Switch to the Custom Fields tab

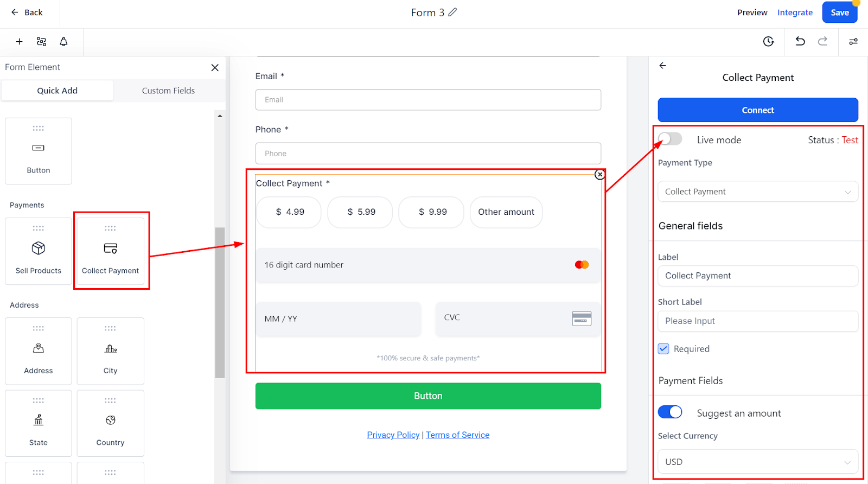[168, 91]
